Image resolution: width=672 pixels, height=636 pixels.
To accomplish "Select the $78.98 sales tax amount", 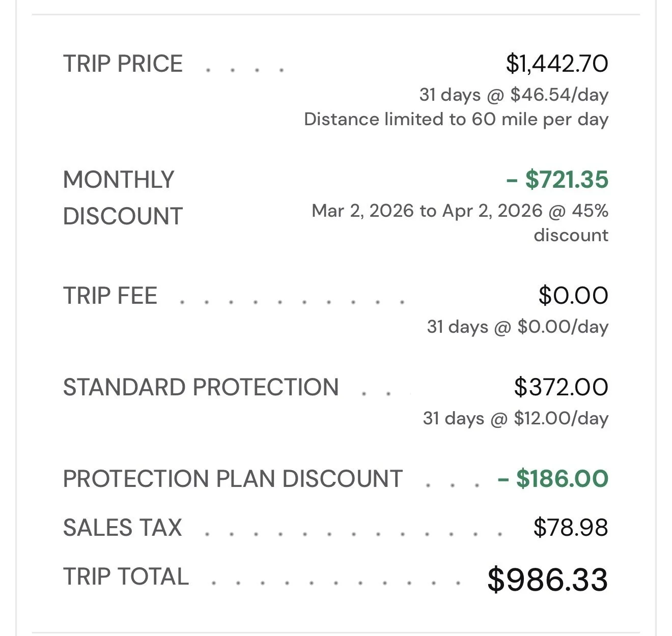I will coord(571,528).
